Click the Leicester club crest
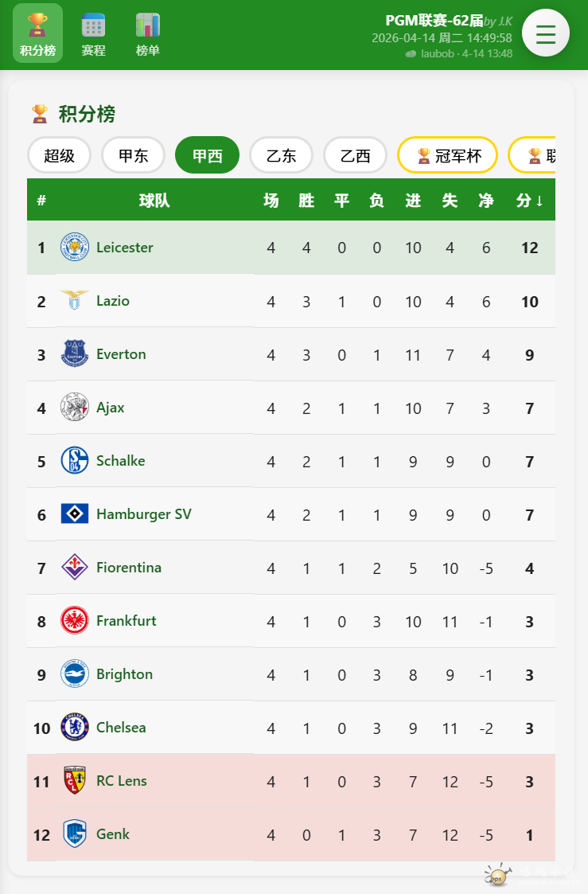Image resolution: width=588 pixels, height=894 pixels. point(75,248)
